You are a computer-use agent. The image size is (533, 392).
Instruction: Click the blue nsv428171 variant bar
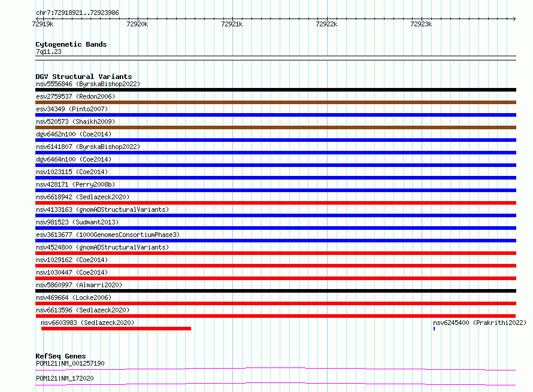pos(275,190)
